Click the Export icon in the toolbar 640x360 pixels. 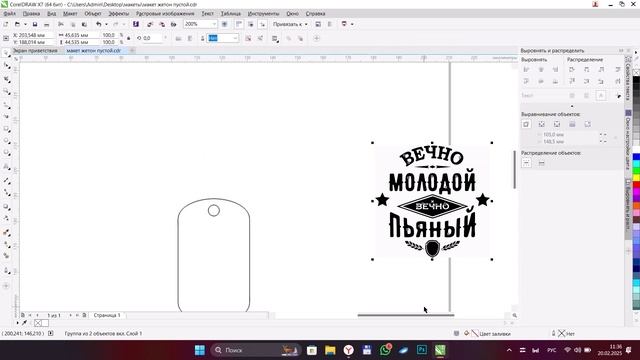pyautogui.click(x=162, y=24)
